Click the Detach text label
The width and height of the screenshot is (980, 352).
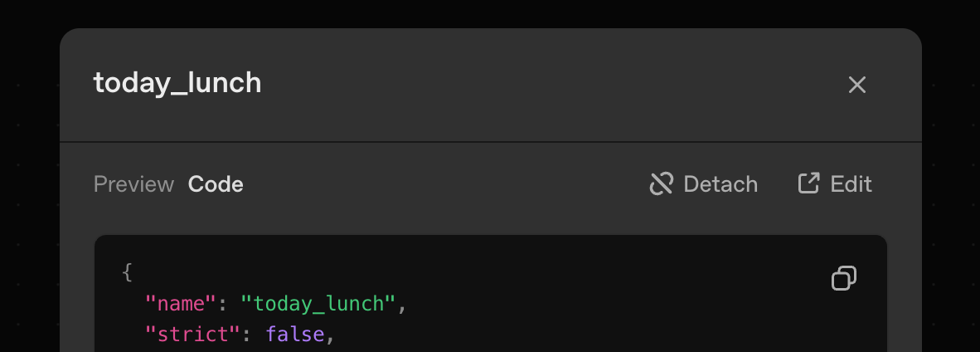[x=720, y=184]
